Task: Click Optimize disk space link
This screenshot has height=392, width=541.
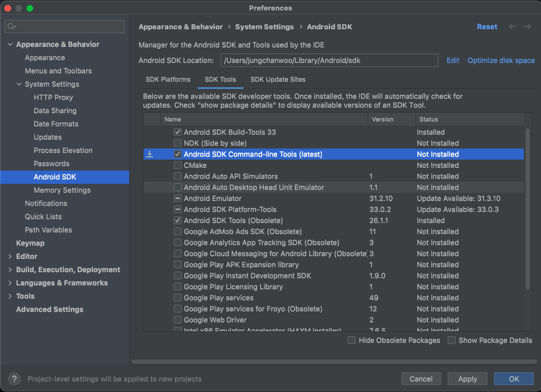Action: 501,60
